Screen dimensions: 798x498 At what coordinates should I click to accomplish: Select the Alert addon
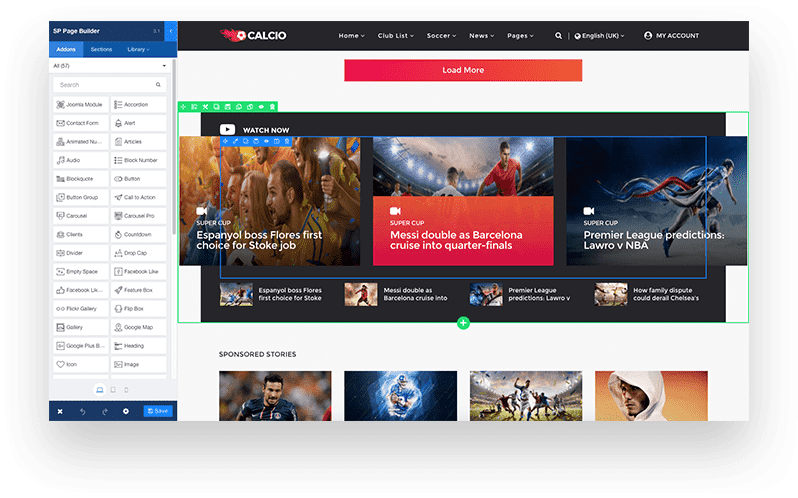click(138, 123)
